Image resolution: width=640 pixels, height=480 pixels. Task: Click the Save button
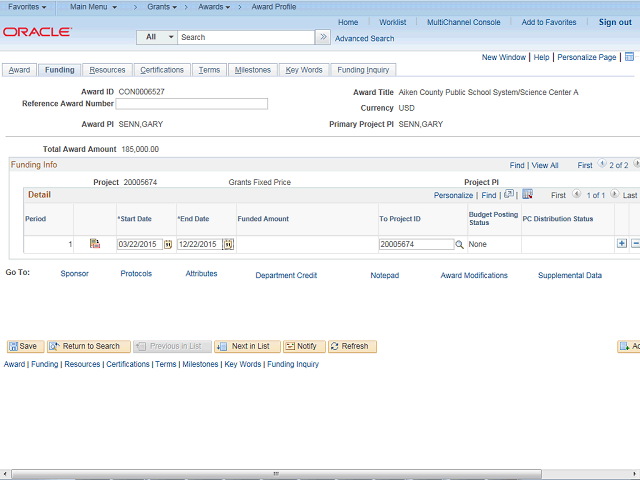click(26, 347)
